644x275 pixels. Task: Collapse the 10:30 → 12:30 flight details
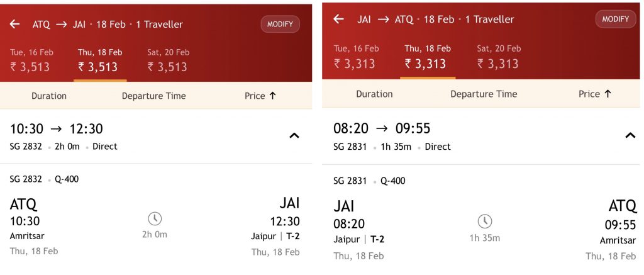click(294, 135)
